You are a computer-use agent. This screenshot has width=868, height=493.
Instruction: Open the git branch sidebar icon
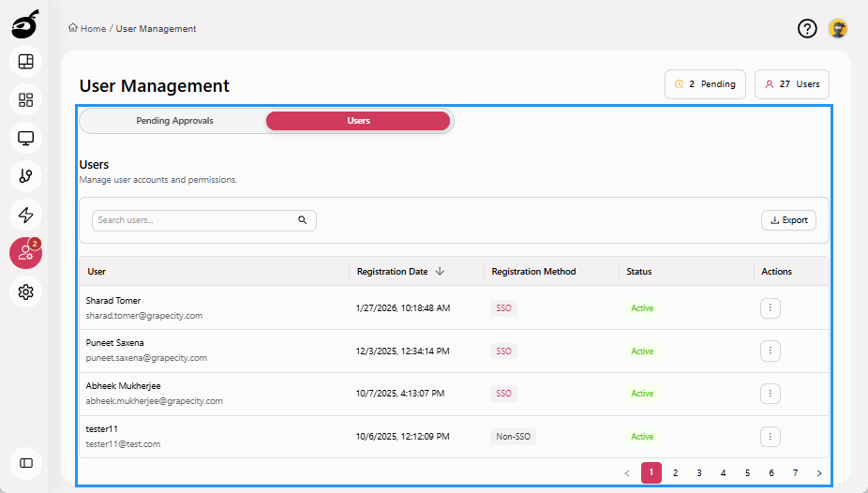26,175
